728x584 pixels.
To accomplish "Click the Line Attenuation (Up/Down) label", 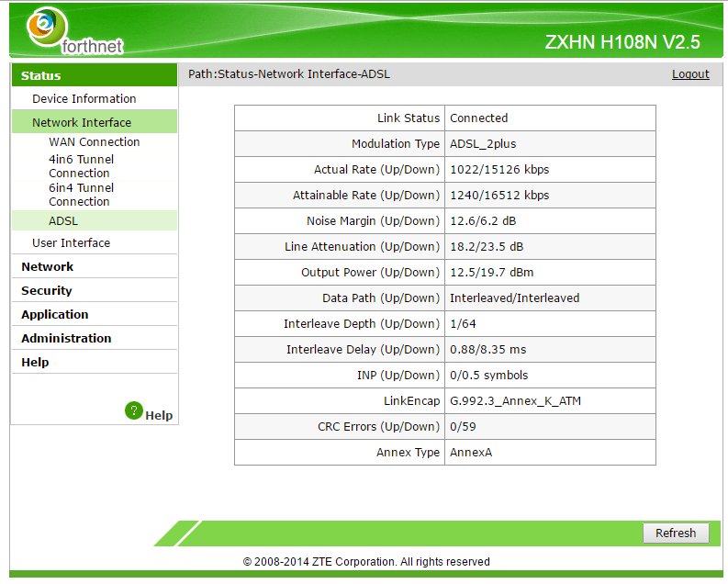I will click(362, 246).
